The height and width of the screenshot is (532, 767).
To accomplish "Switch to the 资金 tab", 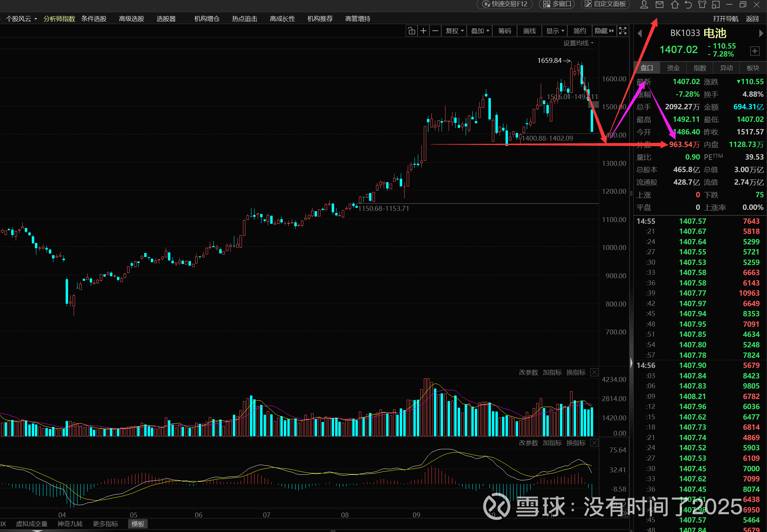I will click(673, 68).
